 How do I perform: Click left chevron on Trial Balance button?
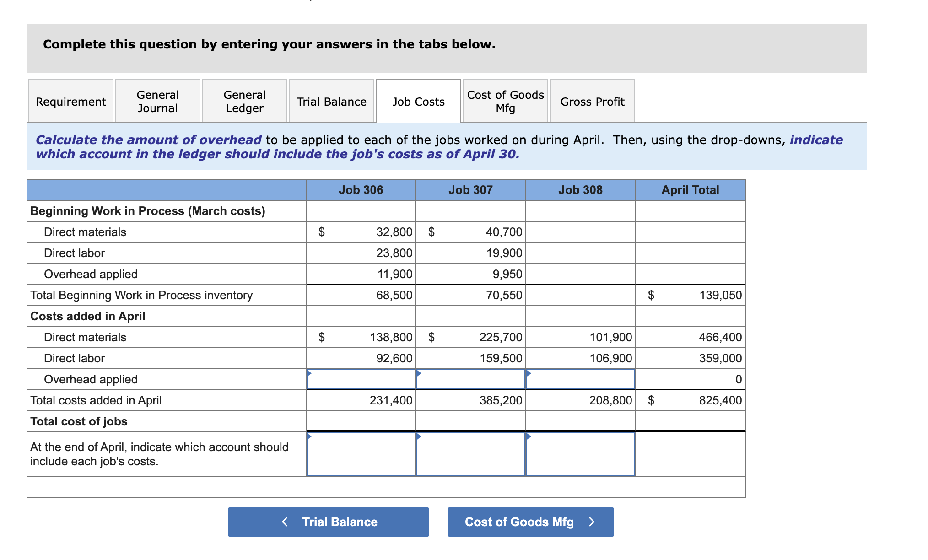point(285,522)
